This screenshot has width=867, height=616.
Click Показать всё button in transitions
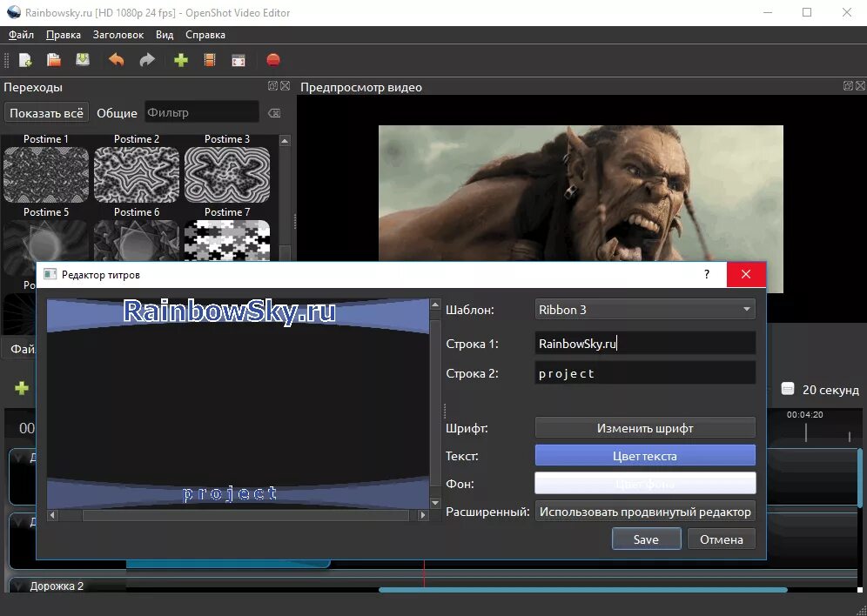point(46,113)
